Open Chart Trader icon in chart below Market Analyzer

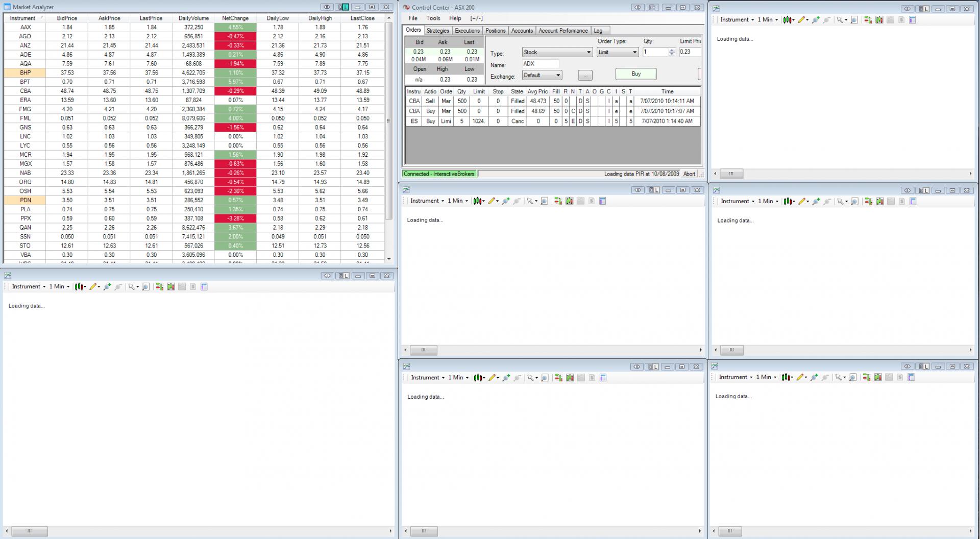[160, 287]
